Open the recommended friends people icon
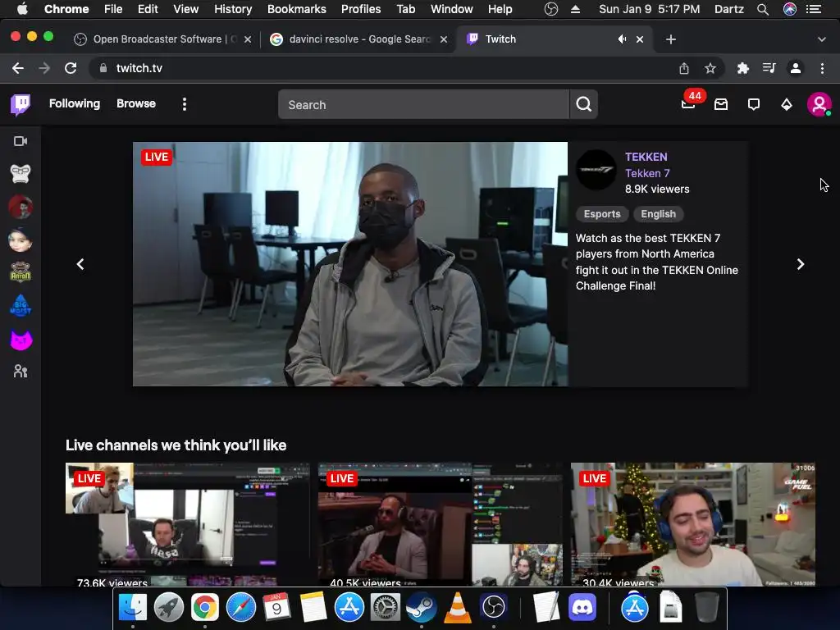 tap(21, 372)
